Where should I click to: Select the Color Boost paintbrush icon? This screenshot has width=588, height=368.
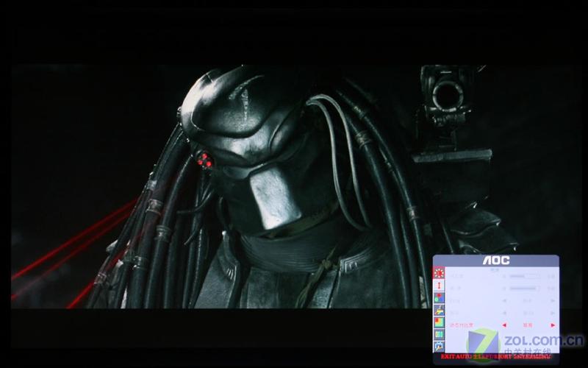click(x=439, y=310)
